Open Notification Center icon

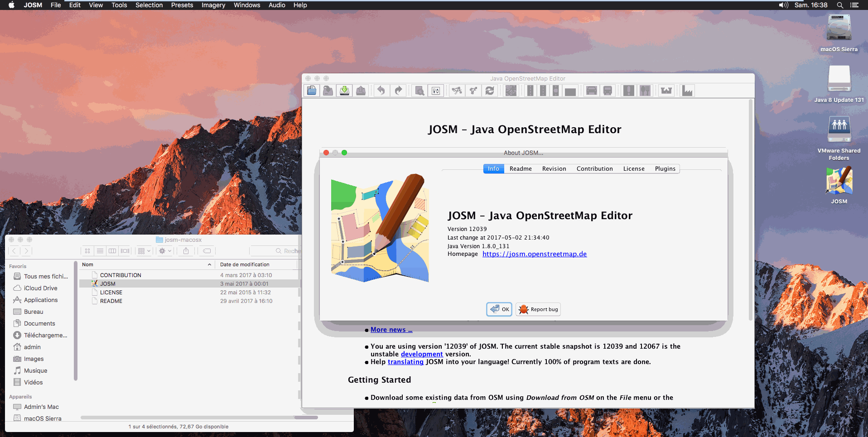coord(854,5)
